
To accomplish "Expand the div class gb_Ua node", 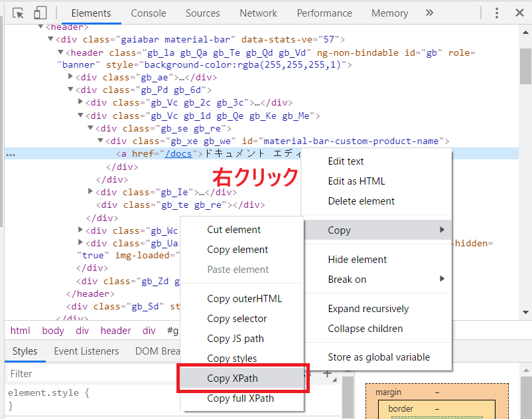I will pyautogui.click(x=80, y=242).
